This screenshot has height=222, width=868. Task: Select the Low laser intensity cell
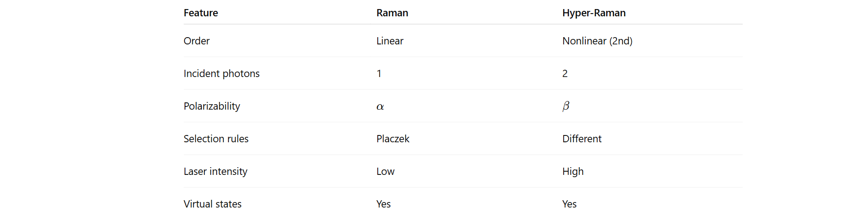click(x=385, y=172)
